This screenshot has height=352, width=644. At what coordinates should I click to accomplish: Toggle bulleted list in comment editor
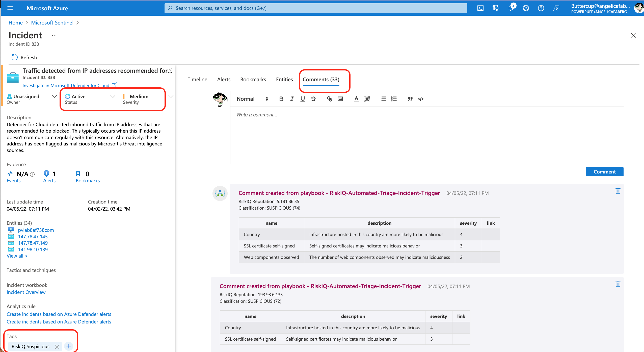point(383,99)
